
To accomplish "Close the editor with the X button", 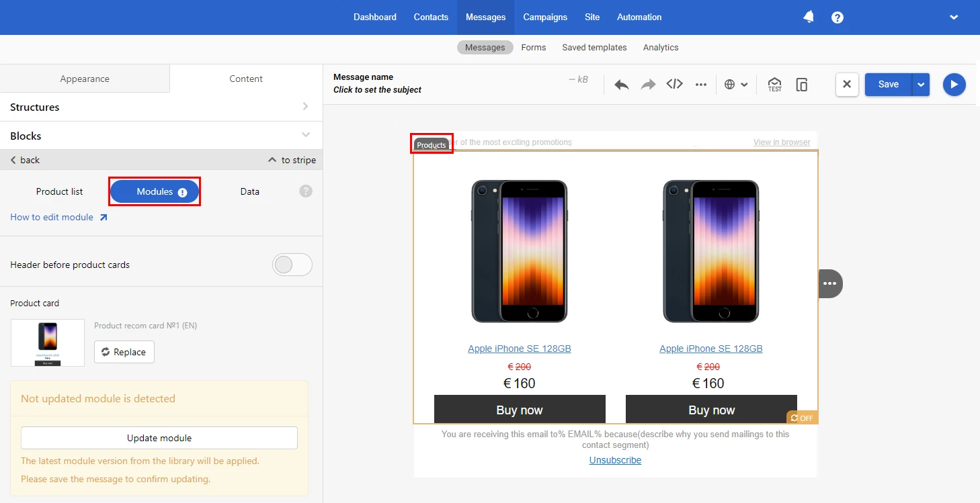I will [847, 85].
